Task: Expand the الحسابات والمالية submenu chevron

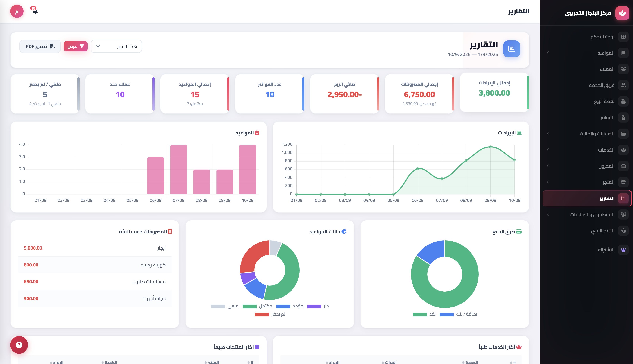Action: pyautogui.click(x=548, y=134)
